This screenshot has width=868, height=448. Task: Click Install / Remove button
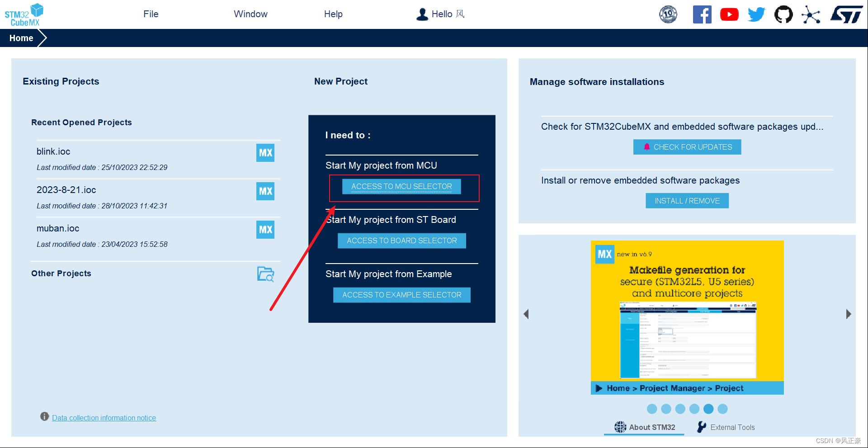687,201
